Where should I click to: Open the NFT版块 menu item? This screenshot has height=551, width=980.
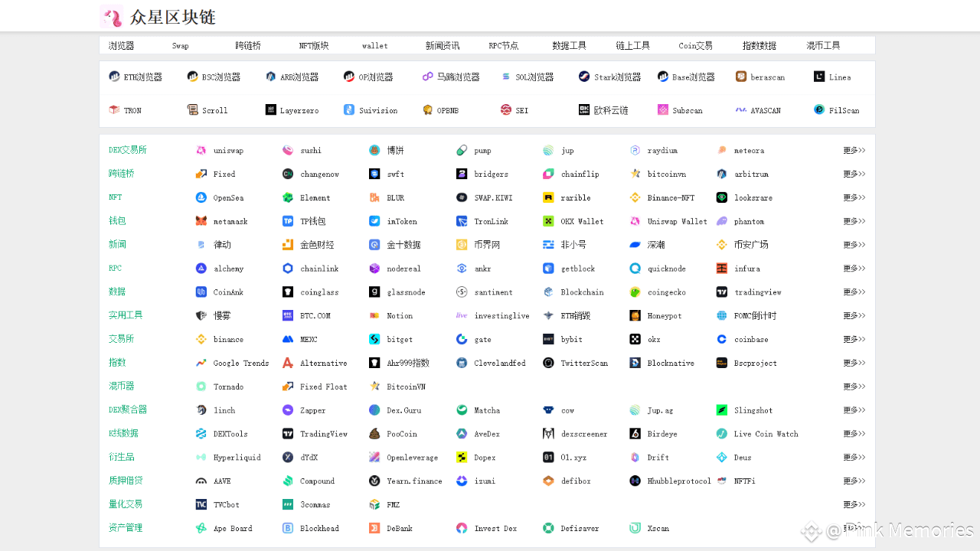click(x=311, y=45)
